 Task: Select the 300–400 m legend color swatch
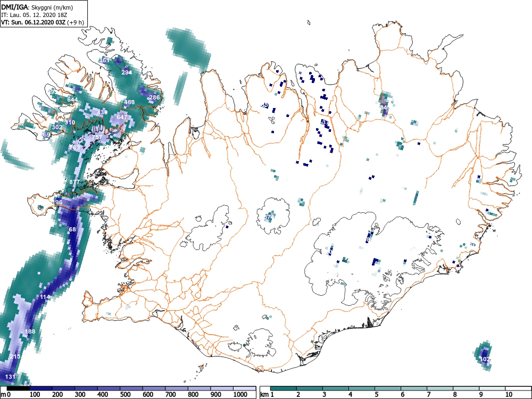[86, 388]
